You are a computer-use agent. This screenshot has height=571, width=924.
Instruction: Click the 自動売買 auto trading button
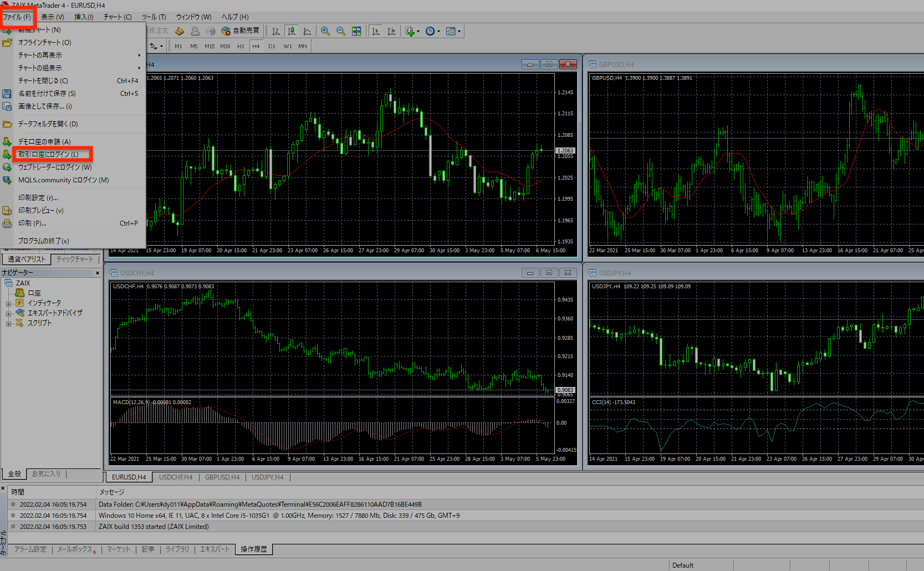(241, 31)
